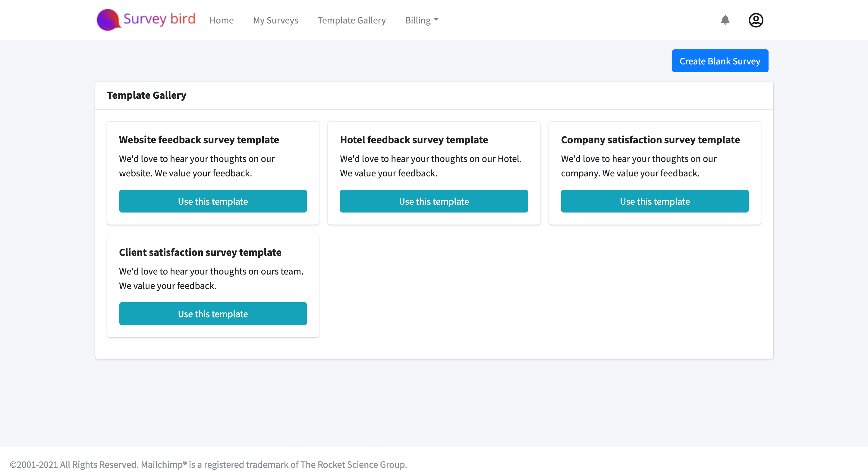Viewport: 868px width, 475px height.
Task: Click the Template Gallery panel heading
Action: [146, 95]
